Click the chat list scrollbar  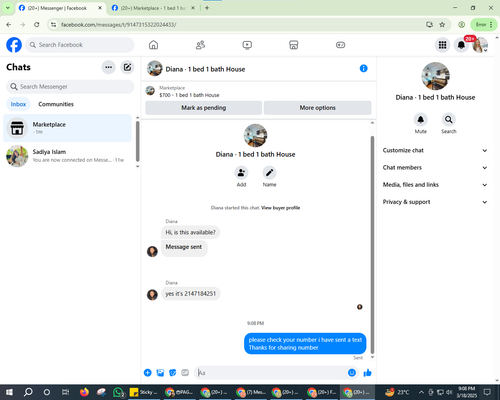coord(137,141)
